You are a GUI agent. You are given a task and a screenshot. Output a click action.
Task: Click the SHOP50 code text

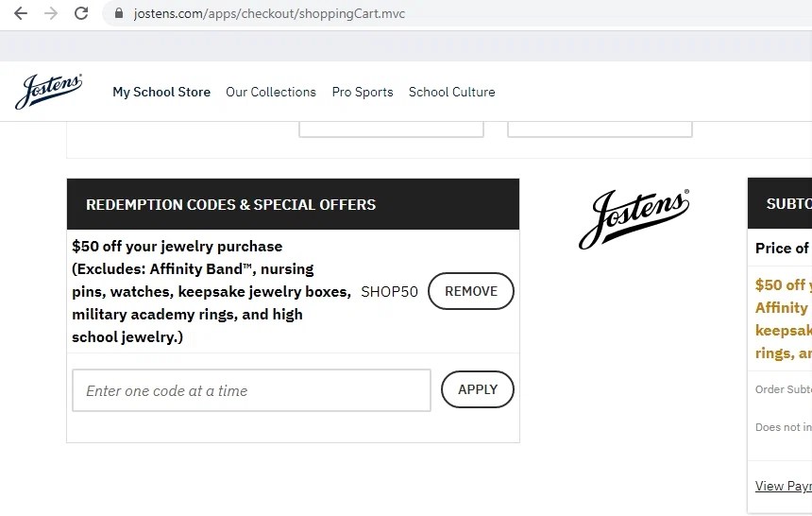coord(389,292)
